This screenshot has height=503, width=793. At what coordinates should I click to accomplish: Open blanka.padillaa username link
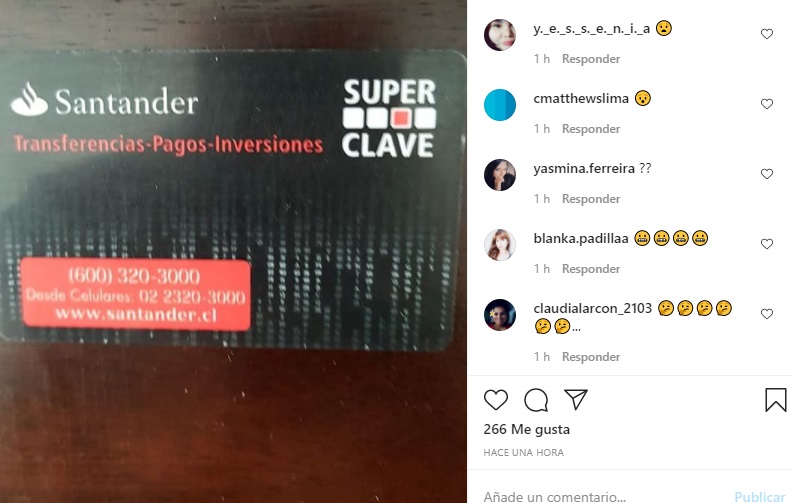[x=581, y=238]
